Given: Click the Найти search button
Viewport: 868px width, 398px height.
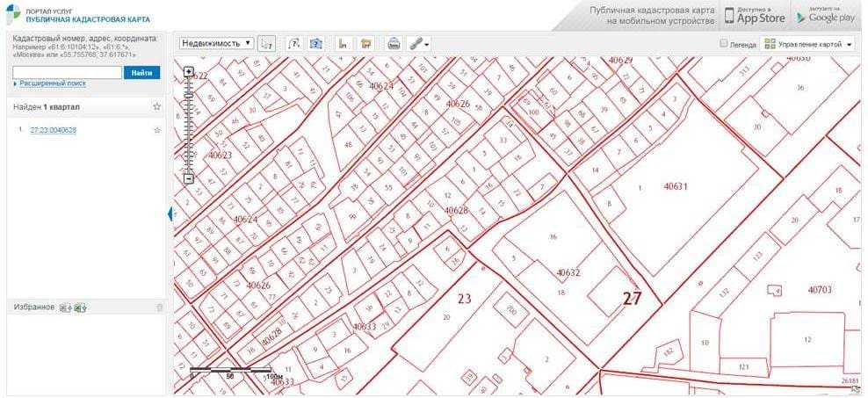Looking at the screenshot, I should [141, 72].
